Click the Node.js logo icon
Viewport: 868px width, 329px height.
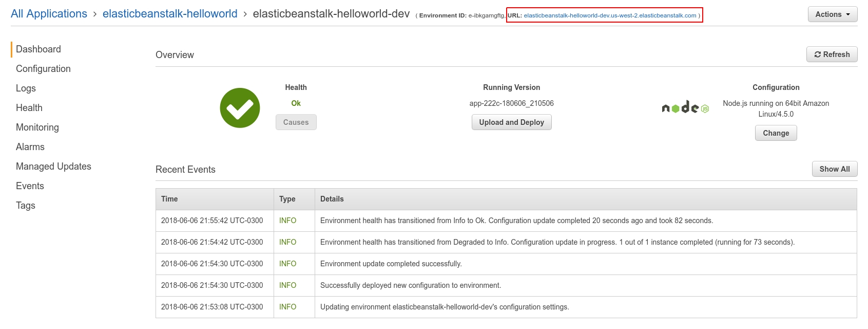point(685,107)
